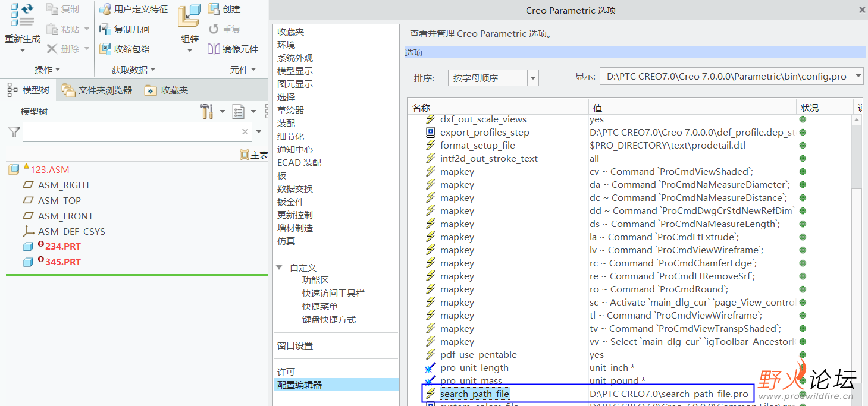Open the 操作 group dropdown
This screenshot has width=868, height=406.
47,70
